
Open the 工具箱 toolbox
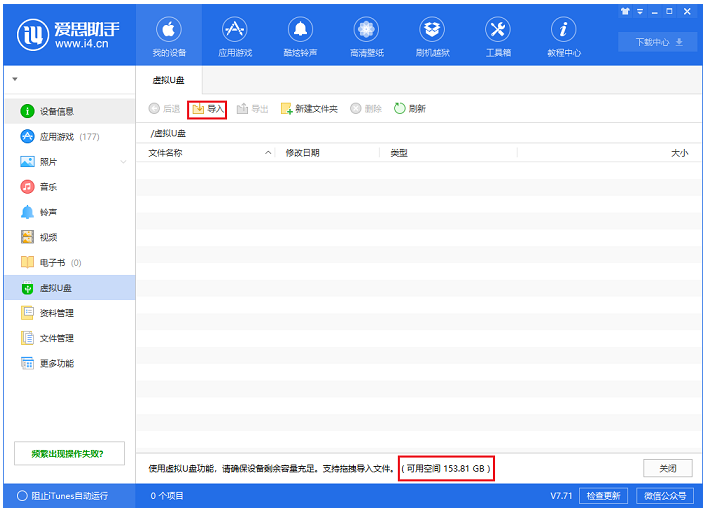pos(498,36)
